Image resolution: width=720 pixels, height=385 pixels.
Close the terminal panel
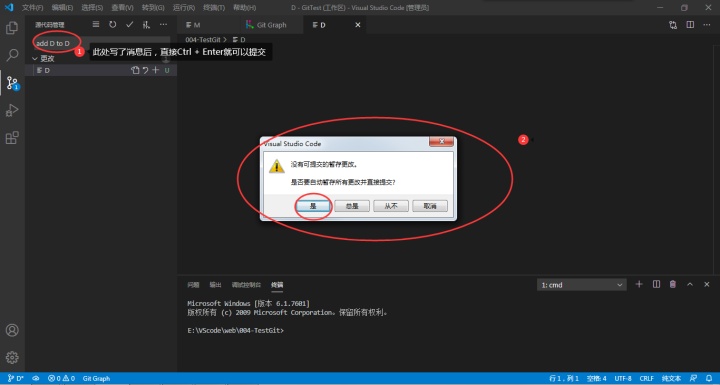pos(707,284)
